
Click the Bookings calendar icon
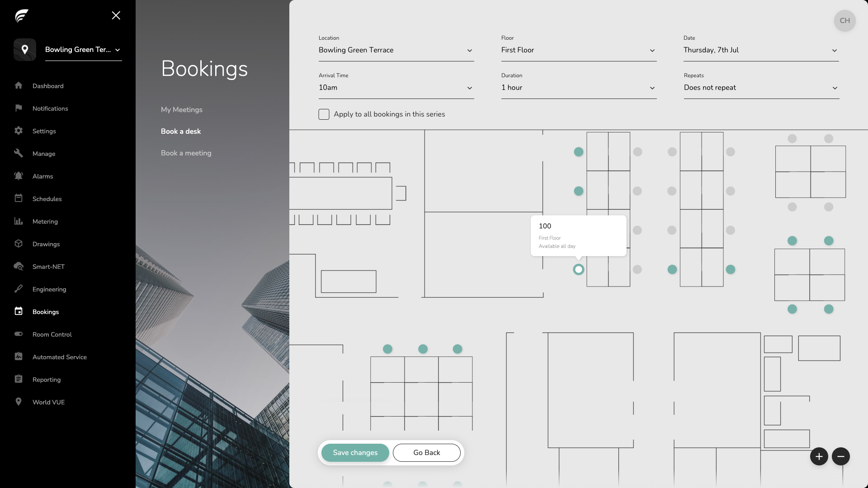point(19,311)
